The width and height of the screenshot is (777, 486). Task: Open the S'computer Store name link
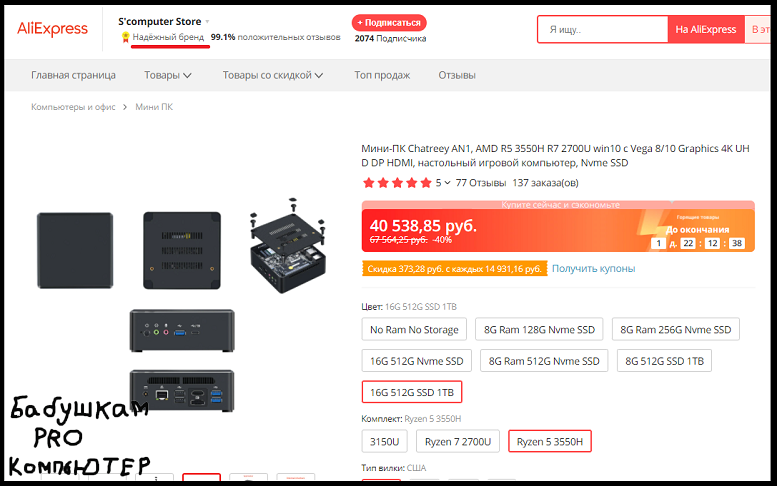point(160,21)
